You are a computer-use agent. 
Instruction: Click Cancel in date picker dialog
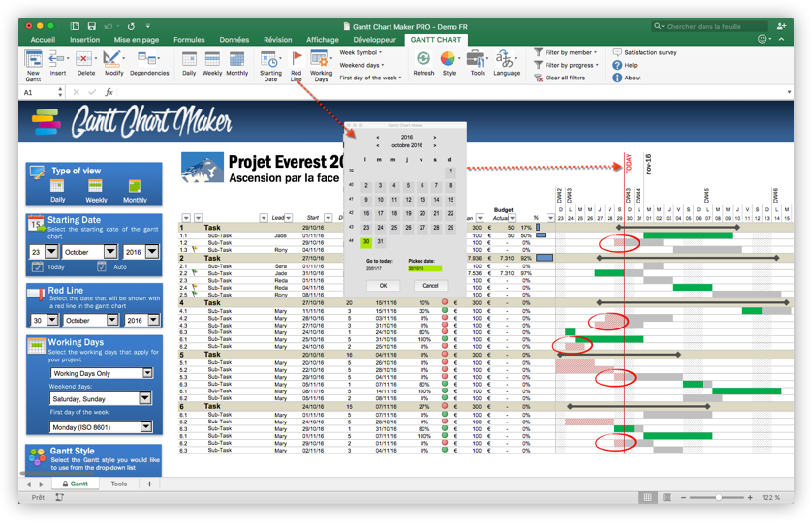tap(430, 286)
